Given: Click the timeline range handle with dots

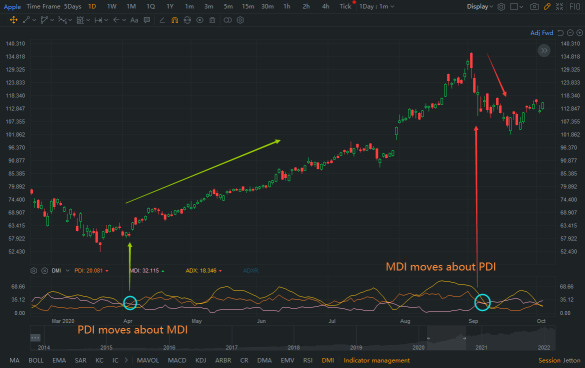Looking at the screenshot, I should click(x=35, y=338).
